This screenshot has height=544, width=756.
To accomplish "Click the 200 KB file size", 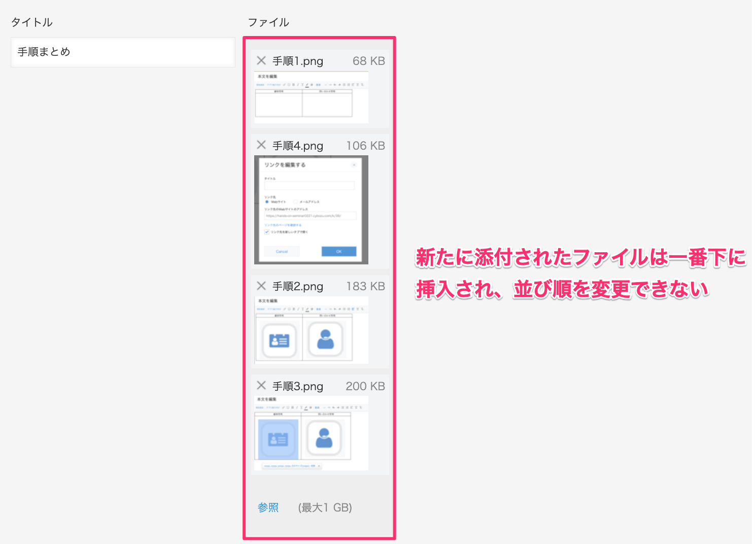I will [x=365, y=386].
